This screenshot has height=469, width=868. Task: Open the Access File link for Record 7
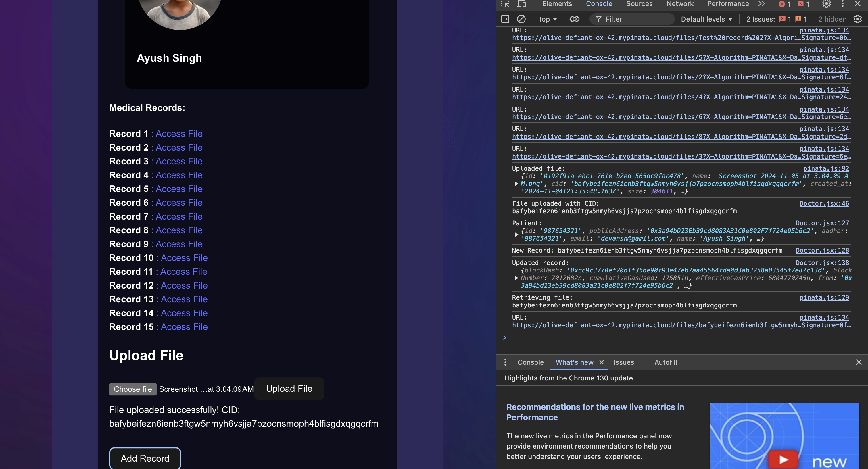point(179,216)
